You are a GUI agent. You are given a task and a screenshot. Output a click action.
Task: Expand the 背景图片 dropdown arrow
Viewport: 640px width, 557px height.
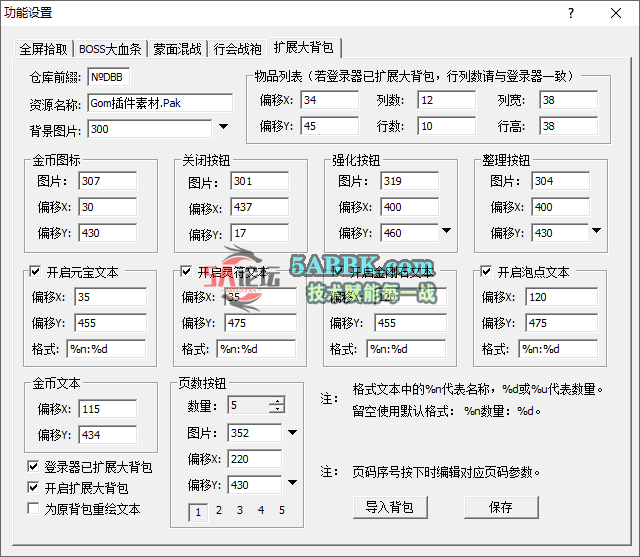[223, 127]
